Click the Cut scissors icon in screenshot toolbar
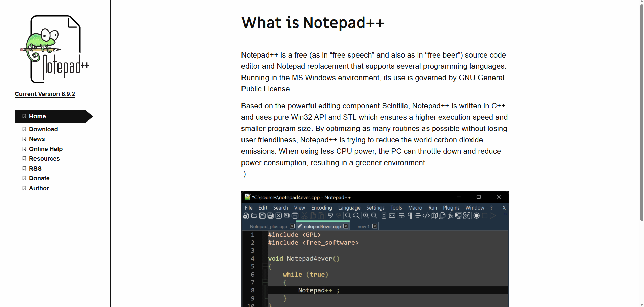The height and width of the screenshot is (307, 644). point(304,216)
